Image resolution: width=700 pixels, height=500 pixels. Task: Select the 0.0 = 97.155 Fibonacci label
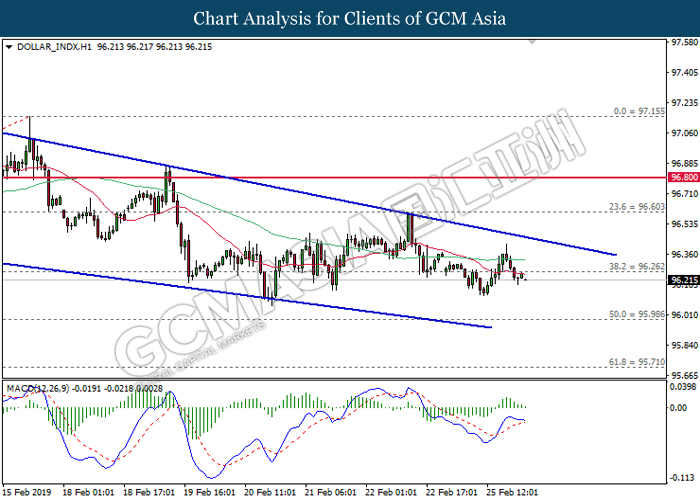639,111
